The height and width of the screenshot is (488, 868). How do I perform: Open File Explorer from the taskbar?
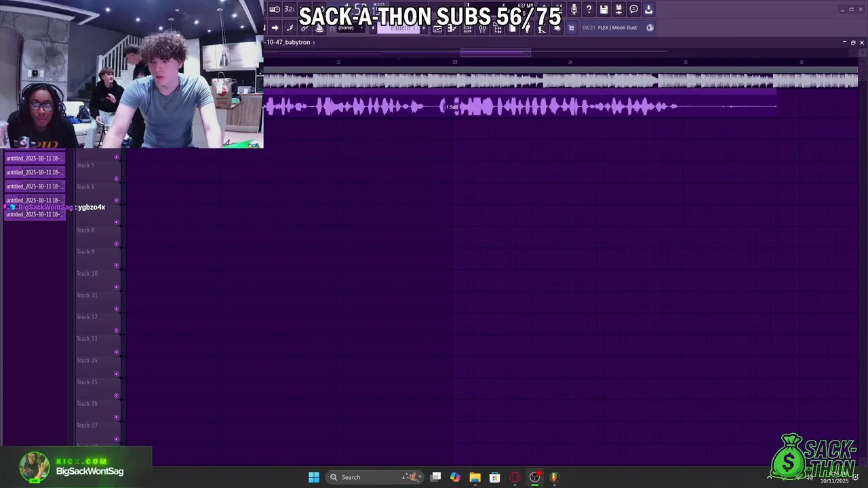(475, 477)
